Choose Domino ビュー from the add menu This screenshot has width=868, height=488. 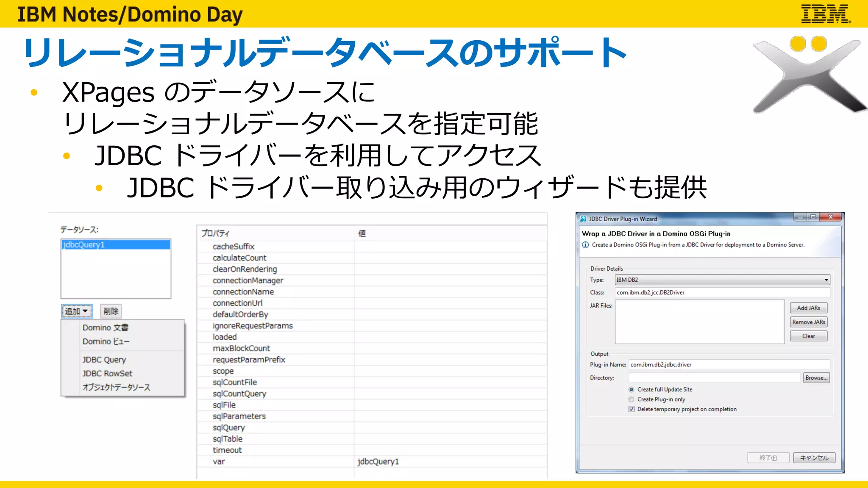106,341
